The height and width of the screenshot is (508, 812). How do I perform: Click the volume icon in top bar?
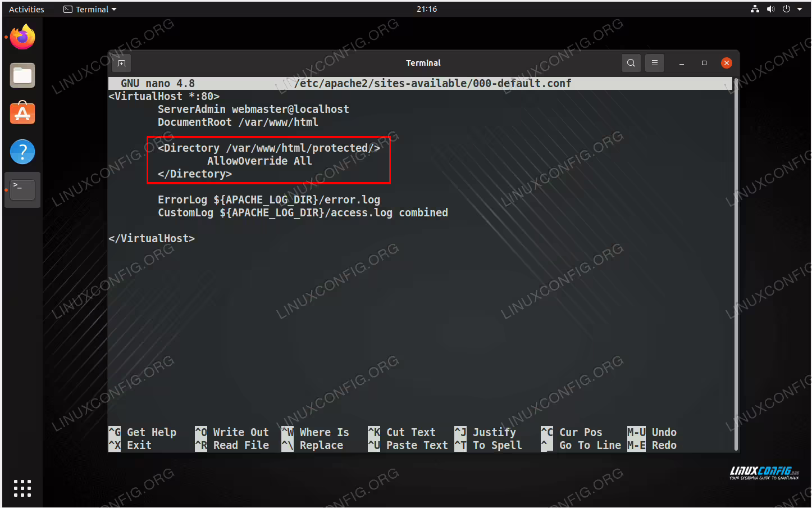click(x=770, y=9)
